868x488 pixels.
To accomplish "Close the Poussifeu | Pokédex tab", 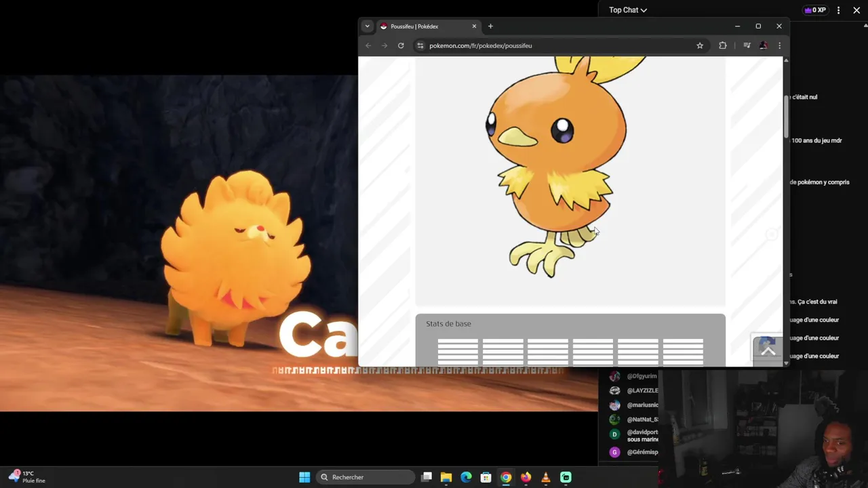I will (474, 26).
